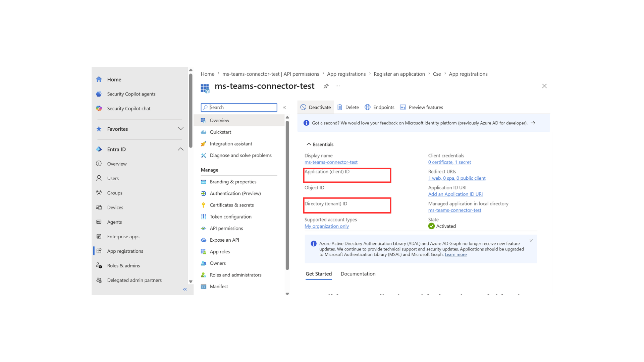This screenshot has width=644, height=362.
Task: Click the sidebar scroll down arrow
Action: point(191,282)
